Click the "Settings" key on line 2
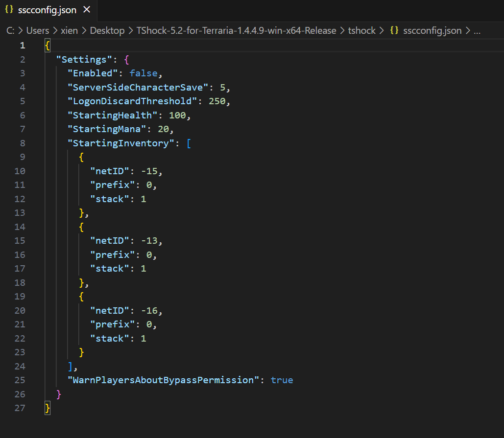504x438 pixels. coord(81,60)
